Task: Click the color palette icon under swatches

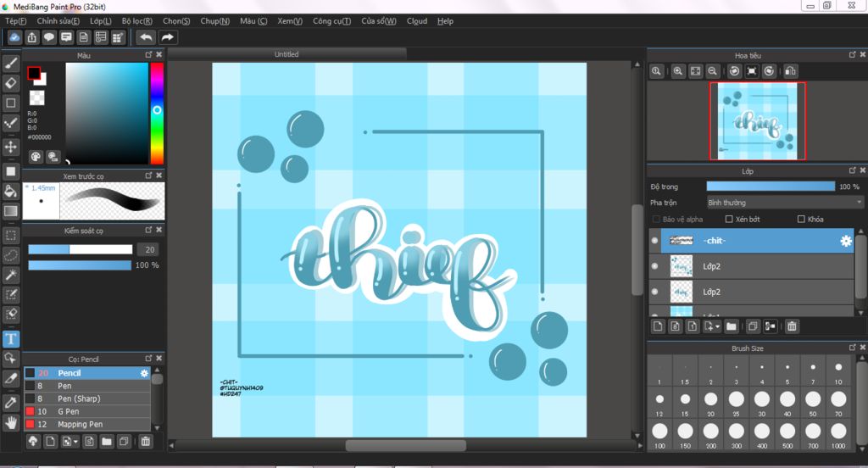Action: 36,157
